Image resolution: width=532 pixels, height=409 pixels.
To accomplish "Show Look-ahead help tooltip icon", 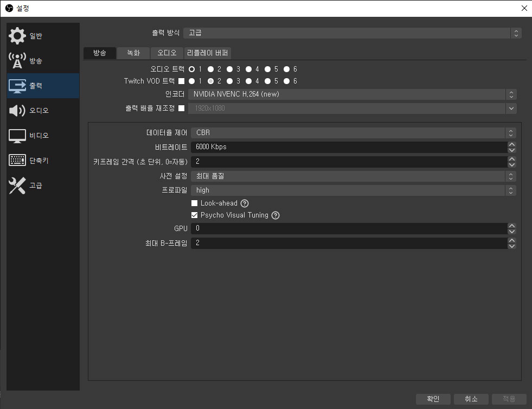I will (244, 203).
